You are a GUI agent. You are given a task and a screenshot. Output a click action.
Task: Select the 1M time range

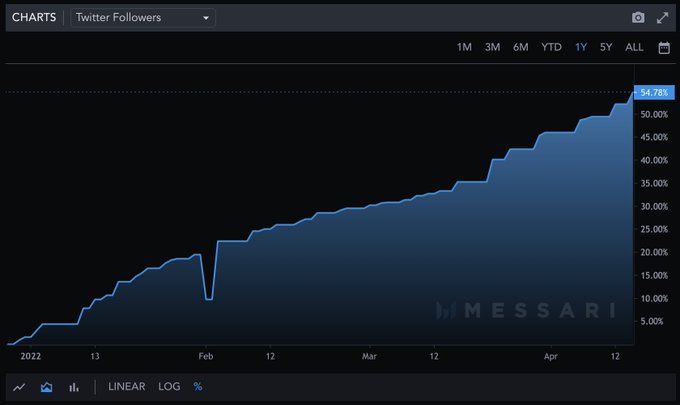464,47
